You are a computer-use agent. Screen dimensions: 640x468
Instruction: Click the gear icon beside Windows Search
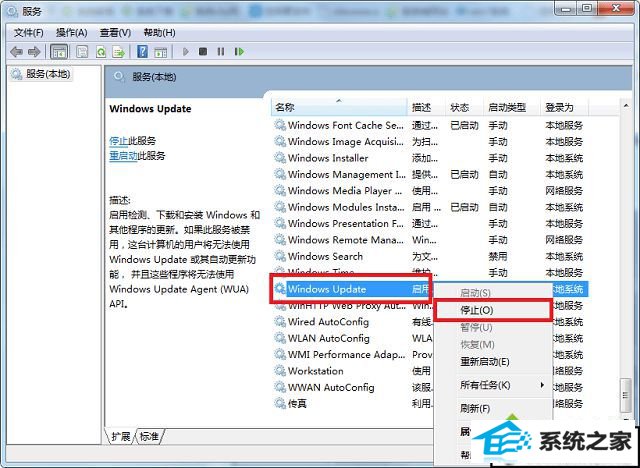280,256
